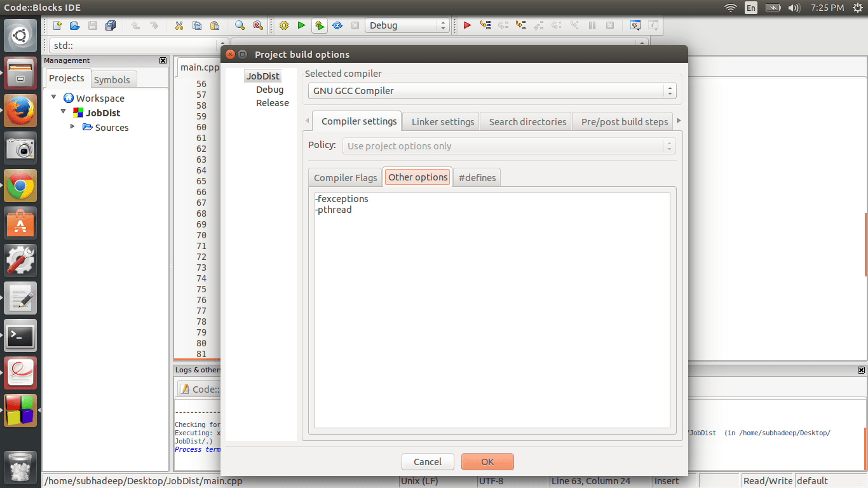Click the Replace toolbar icon
The height and width of the screenshot is (488, 868).
tap(257, 25)
